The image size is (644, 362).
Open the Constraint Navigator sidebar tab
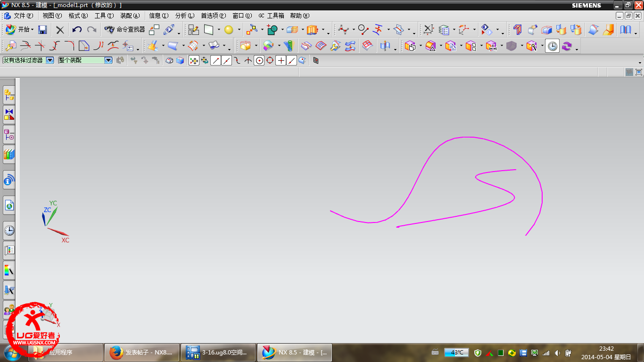pos(9,114)
